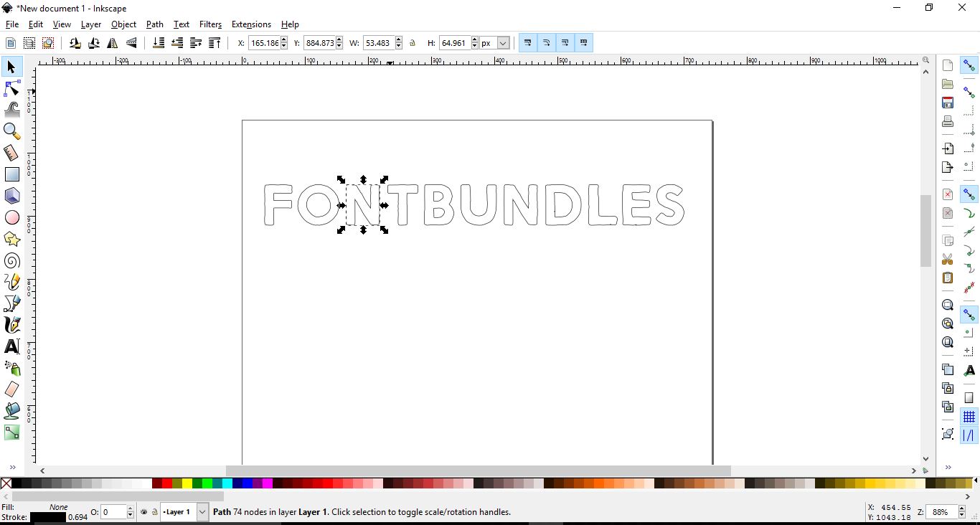Open the units px dropdown

tap(503, 43)
